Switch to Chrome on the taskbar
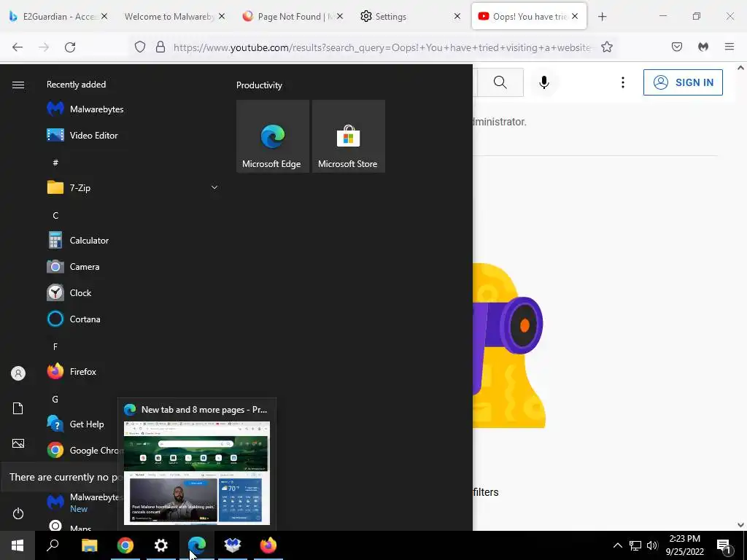 [x=125, y=545]
